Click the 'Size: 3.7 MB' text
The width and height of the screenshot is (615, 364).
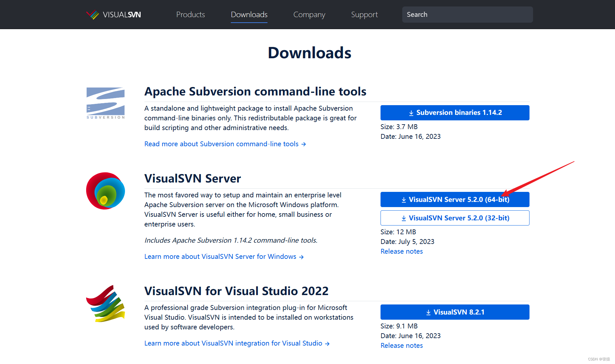click(399, 127)
